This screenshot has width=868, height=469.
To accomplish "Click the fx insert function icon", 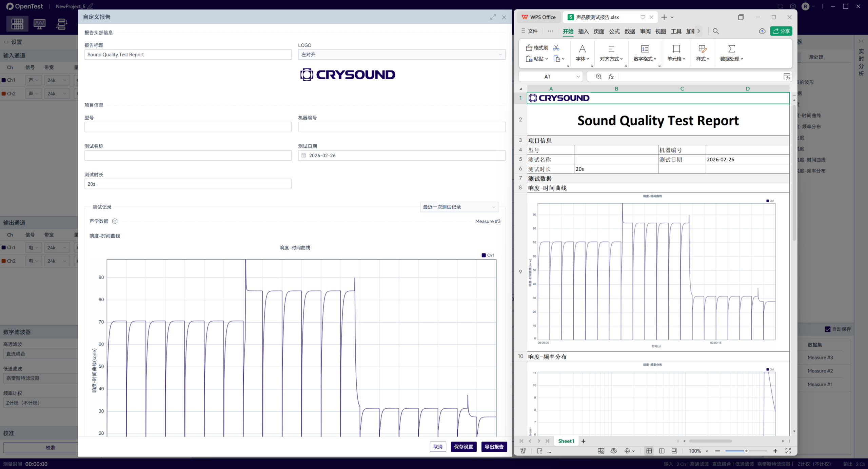I will click(x=611, y=77).
